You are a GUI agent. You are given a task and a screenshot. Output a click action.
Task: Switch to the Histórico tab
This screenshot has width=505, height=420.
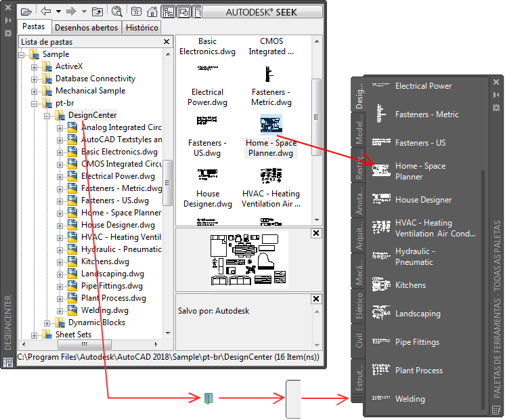click(x=142, y=28)
